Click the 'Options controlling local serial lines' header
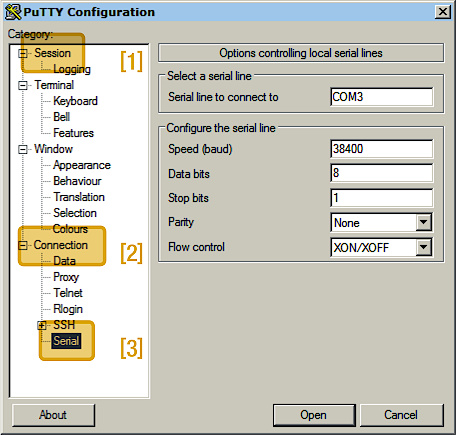 (301, 53)
